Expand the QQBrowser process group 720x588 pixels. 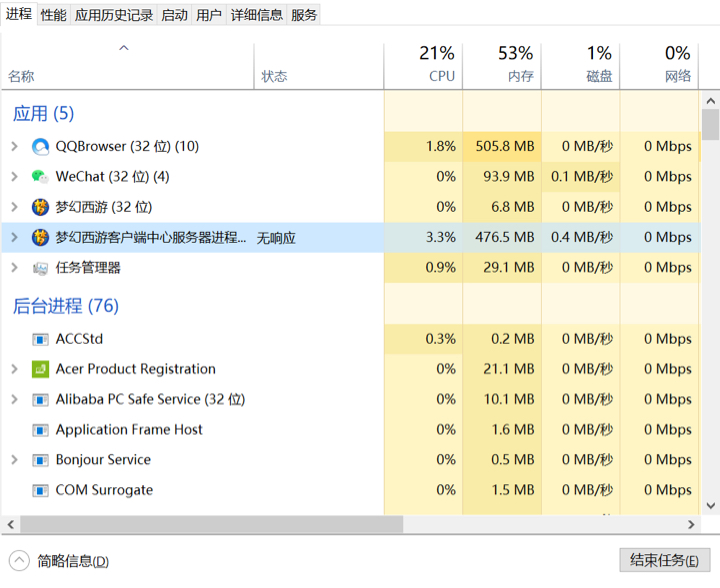click(x=15, y=146)
